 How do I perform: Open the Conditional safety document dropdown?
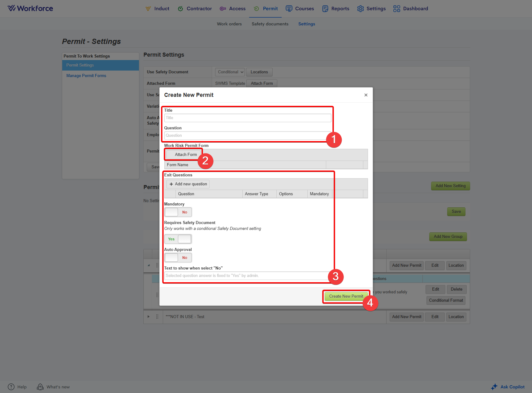click(x=230, y=72)
